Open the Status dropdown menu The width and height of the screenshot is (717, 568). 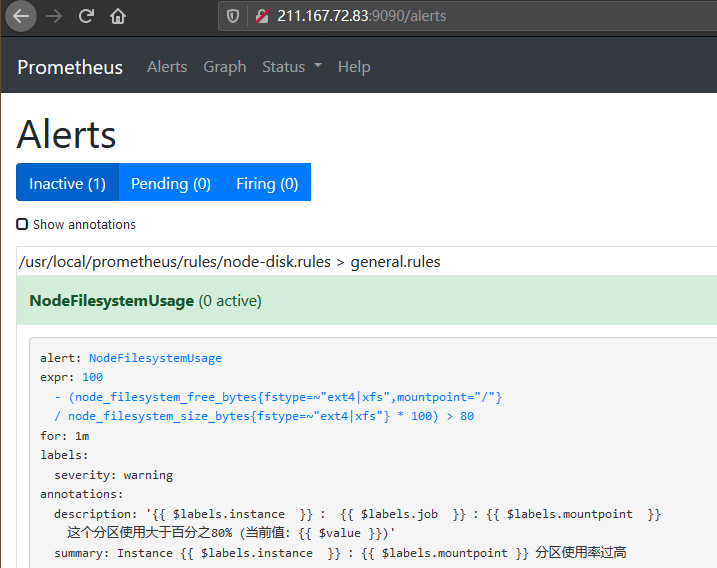tap(291, 67)
